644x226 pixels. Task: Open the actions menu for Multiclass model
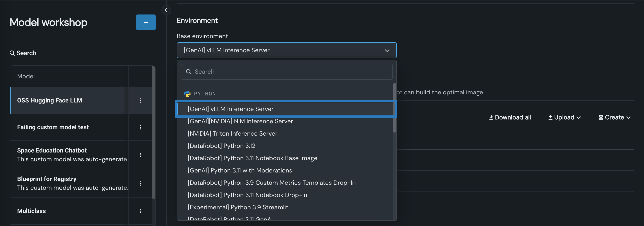[x=140, y=211]
